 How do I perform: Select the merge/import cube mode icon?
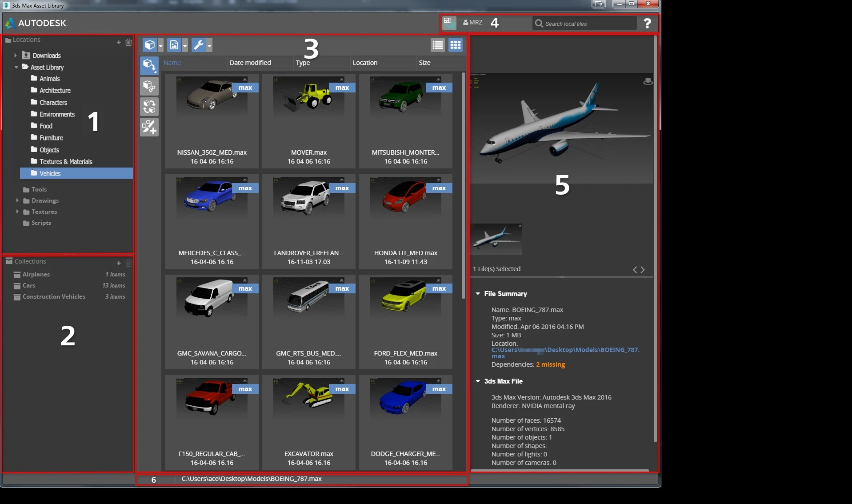click(x=149, y=65)
